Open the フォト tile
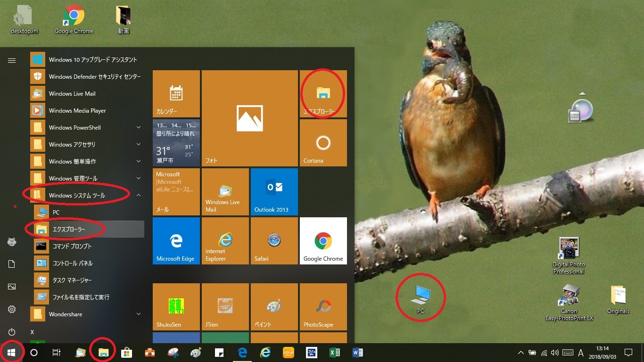Image resolution: width=644 pixels, height=362 pixels. point(250,118)
